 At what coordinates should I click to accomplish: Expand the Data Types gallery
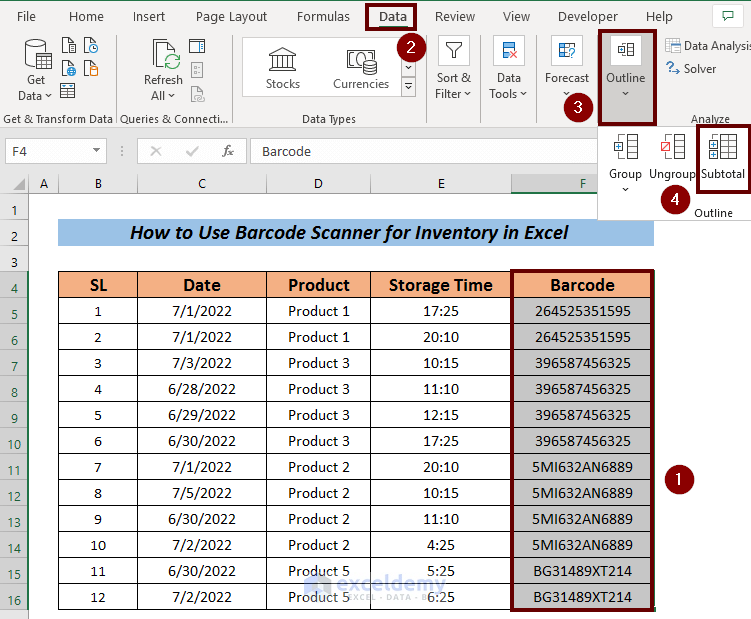click(408, 88)
